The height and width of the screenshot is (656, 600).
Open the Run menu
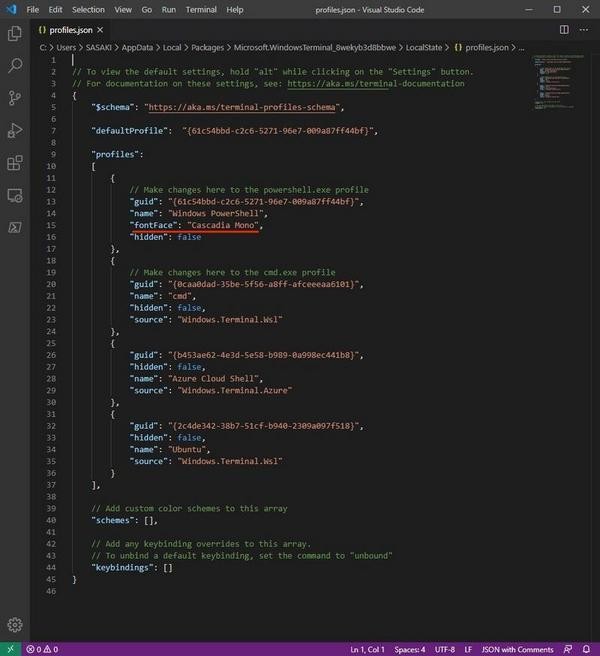click(x=169, y=10)
